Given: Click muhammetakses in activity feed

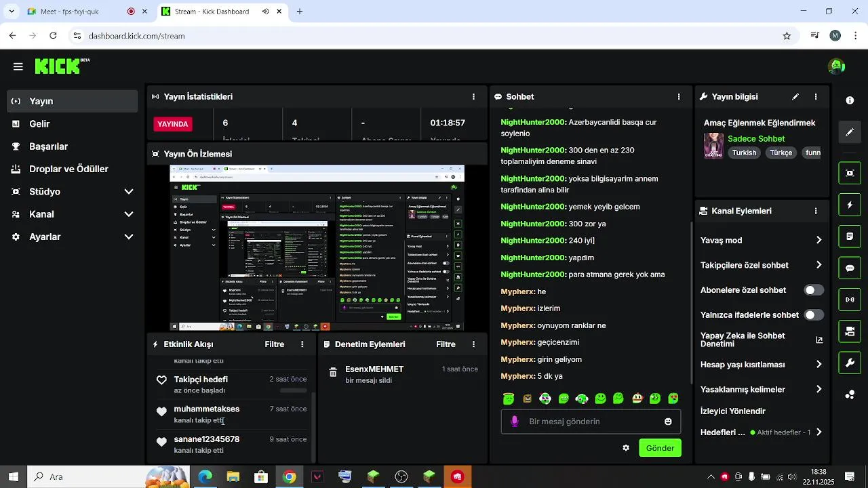Looking at the screenshot, I should point(207,409).
